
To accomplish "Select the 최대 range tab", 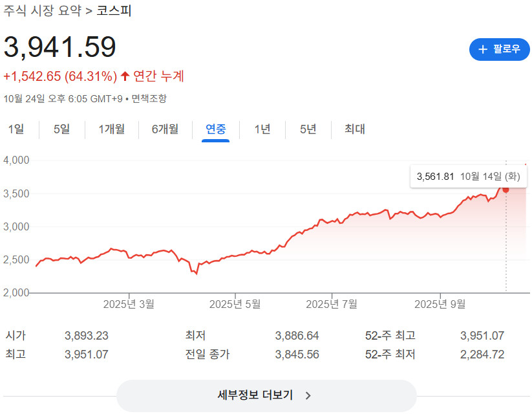I will [x=354, y=129].
